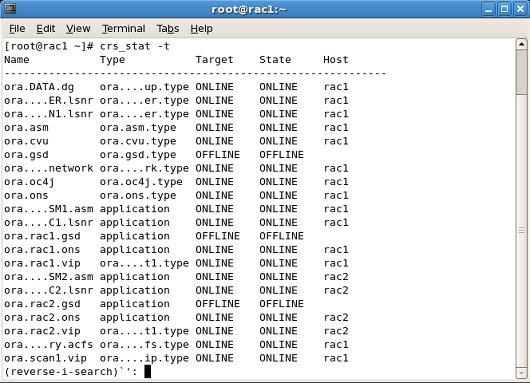Image resolution: width=530 pixels, height=383 pixels.
Task: Click the 'ora....rk.type' type value
Action: point(144,168)
